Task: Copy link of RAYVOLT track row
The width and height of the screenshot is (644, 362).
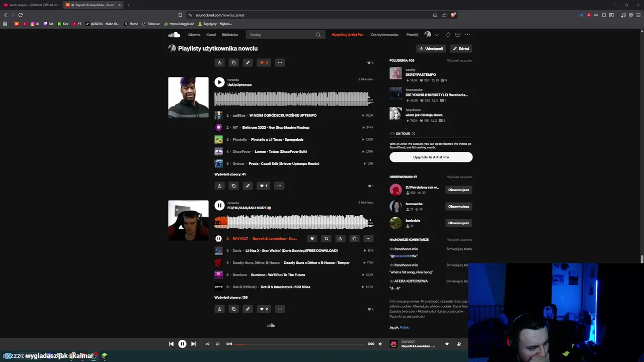Action: (354, 239)
